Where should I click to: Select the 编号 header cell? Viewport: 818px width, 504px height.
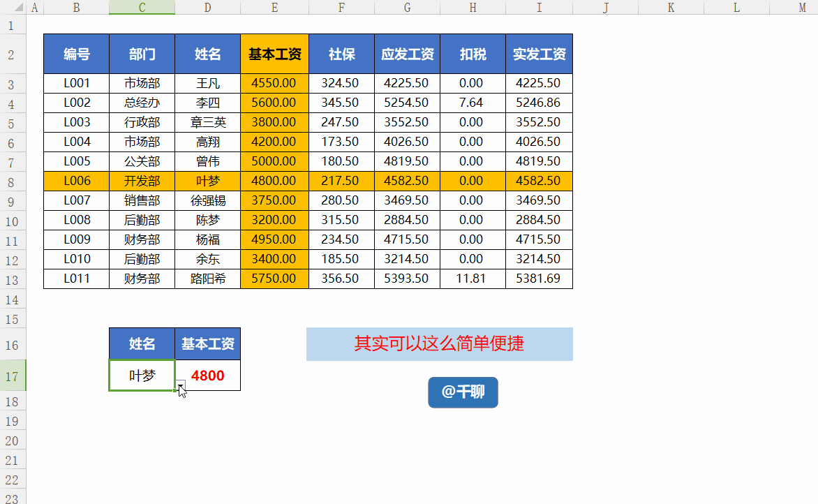[77, 54]
